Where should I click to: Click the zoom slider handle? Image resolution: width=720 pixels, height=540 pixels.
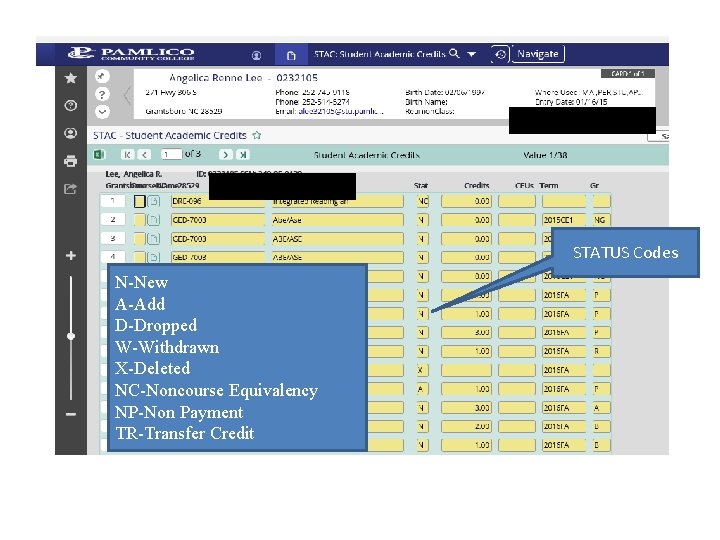pos(71,336)
